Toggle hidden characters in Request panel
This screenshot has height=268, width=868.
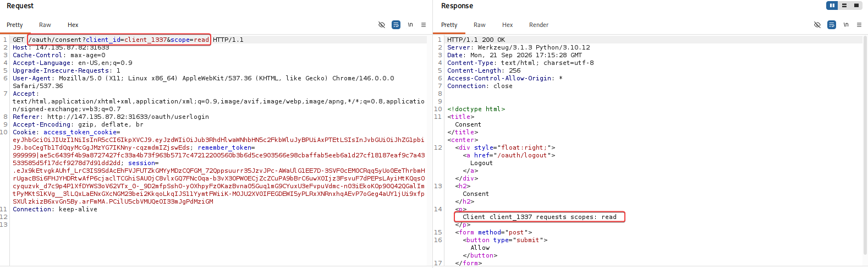click(382, 25)
